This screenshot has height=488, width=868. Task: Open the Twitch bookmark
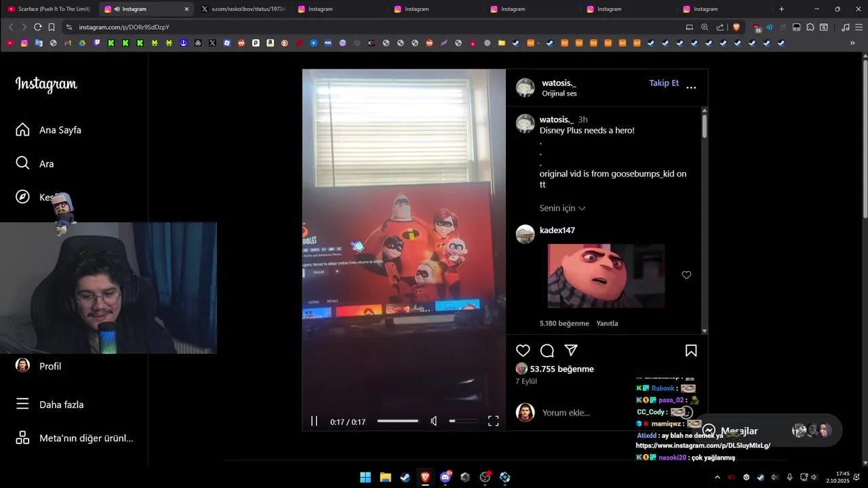97,43
